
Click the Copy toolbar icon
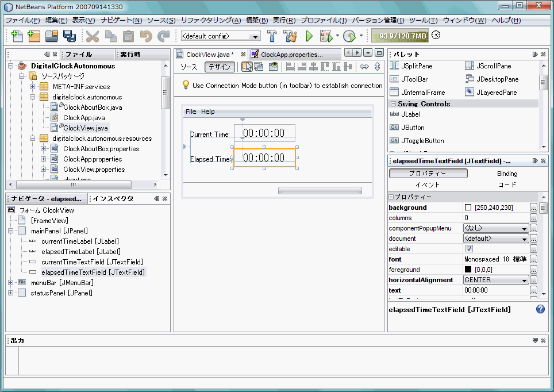click(110, 36)
